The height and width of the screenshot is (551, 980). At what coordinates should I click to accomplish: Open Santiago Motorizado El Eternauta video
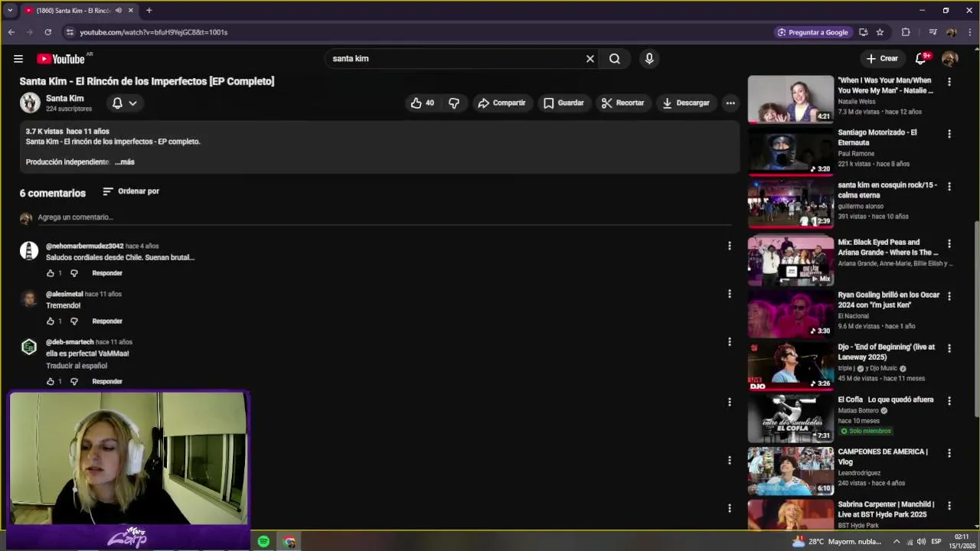tap(790, 151)
